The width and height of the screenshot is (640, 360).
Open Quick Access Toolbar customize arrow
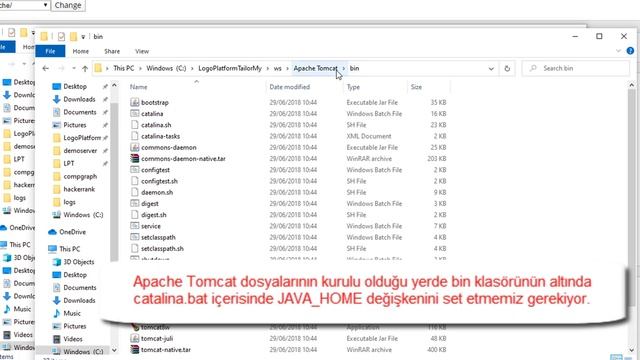coord(83,37)
